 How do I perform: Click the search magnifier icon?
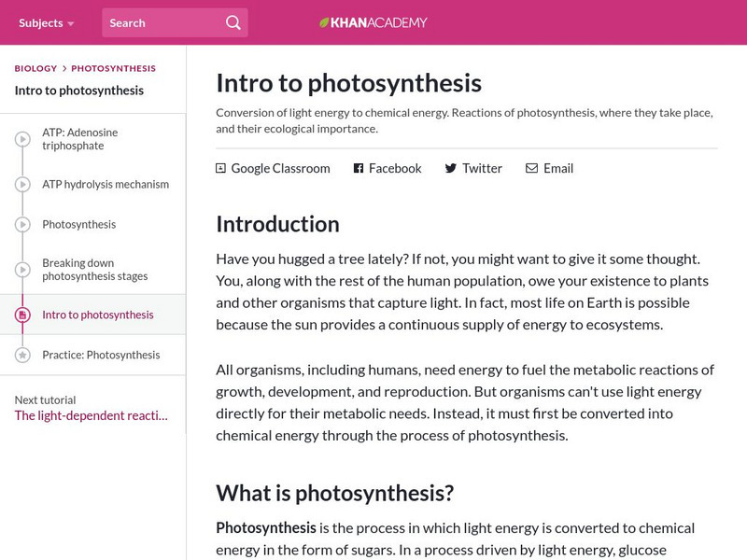233,22
